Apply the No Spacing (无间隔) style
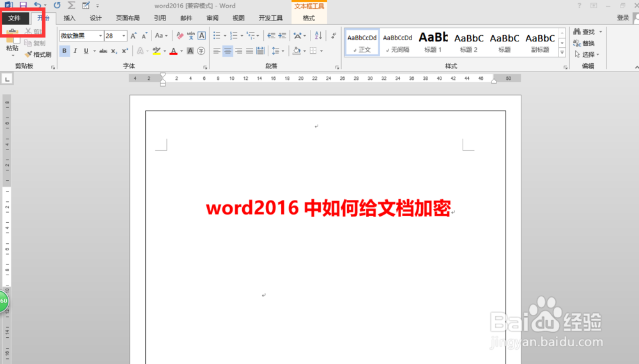639x364 pixels. click(397, 42)
